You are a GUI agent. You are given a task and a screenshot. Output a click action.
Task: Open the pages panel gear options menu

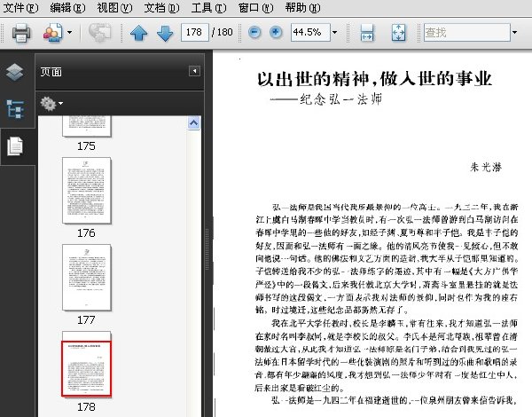point(51,104)
